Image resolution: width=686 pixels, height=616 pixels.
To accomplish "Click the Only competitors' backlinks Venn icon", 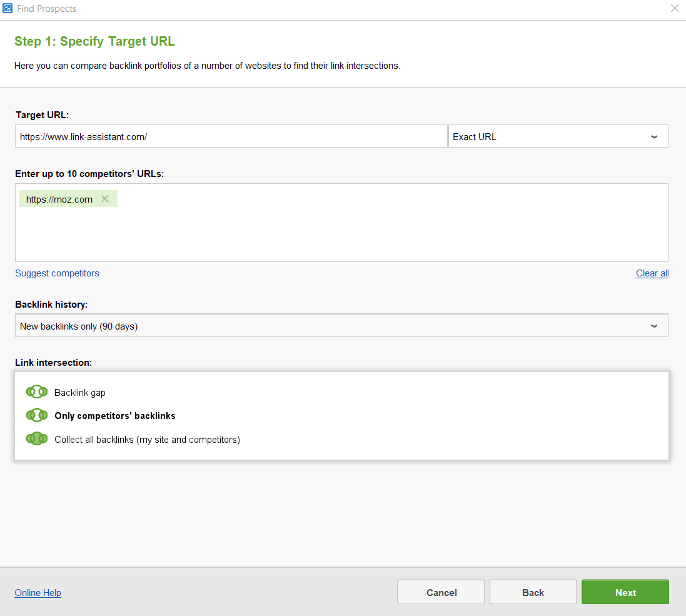I will [x=37, y=415].
